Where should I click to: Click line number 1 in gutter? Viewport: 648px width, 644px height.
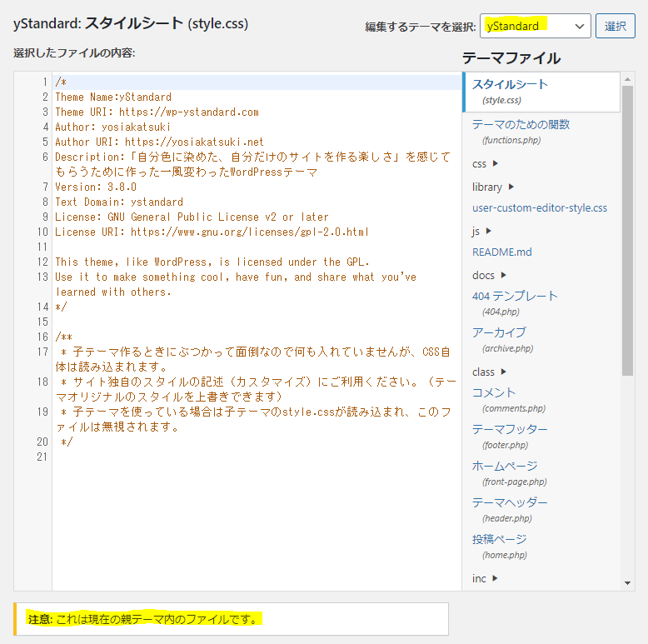point(45,82)
